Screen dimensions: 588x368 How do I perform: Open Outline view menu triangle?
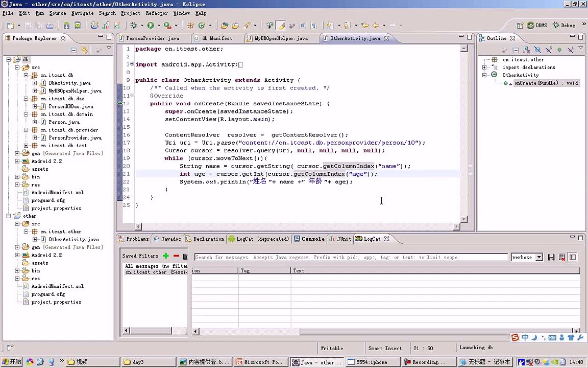pyautogui.click(x=581, y=48)
